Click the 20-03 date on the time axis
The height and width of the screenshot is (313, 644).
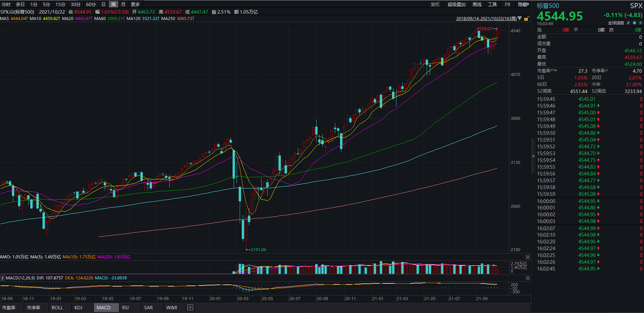tap(243, 299)
